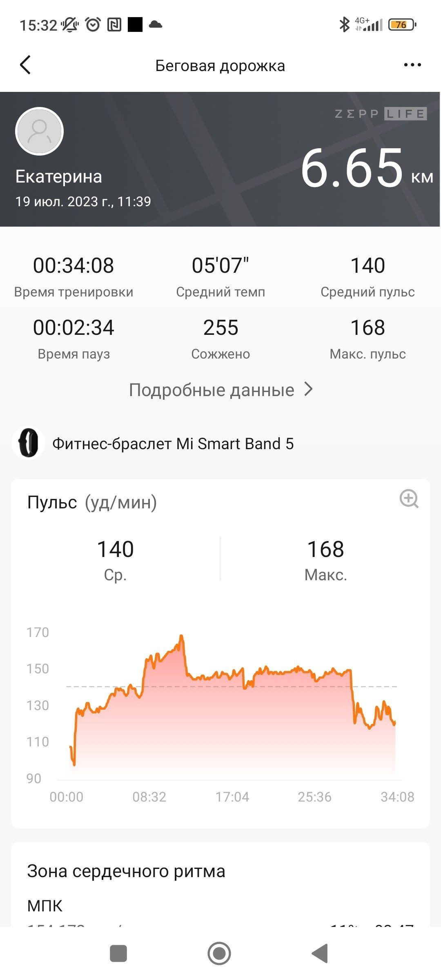Open Подробные данные details link
The width and height of the screenshot is (441, 980).
tap(212, 390)
